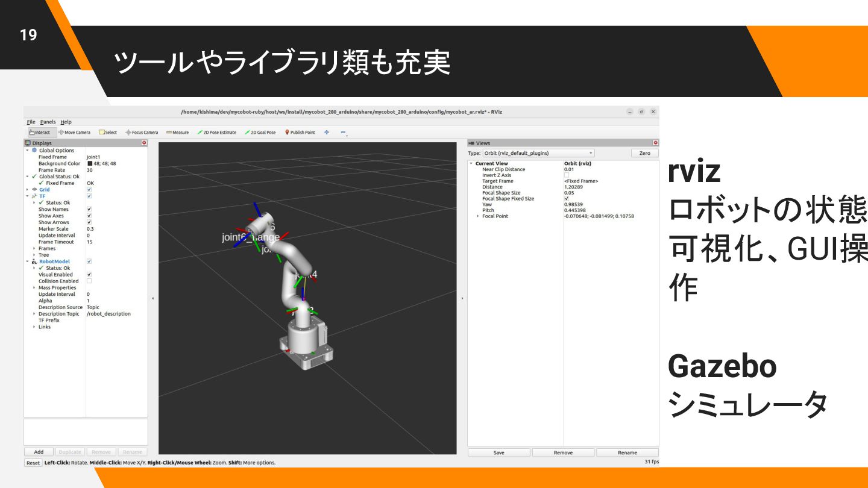The image size is (868, 488).
Task: Open the view Type dropdown
Action: click(x=539, y=153)
